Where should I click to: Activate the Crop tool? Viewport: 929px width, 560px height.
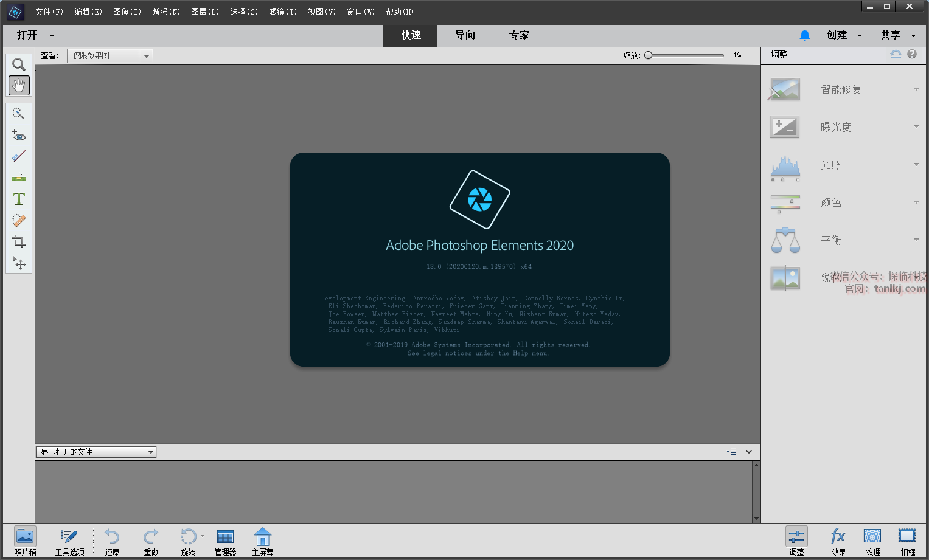click(x=19, y=241)
